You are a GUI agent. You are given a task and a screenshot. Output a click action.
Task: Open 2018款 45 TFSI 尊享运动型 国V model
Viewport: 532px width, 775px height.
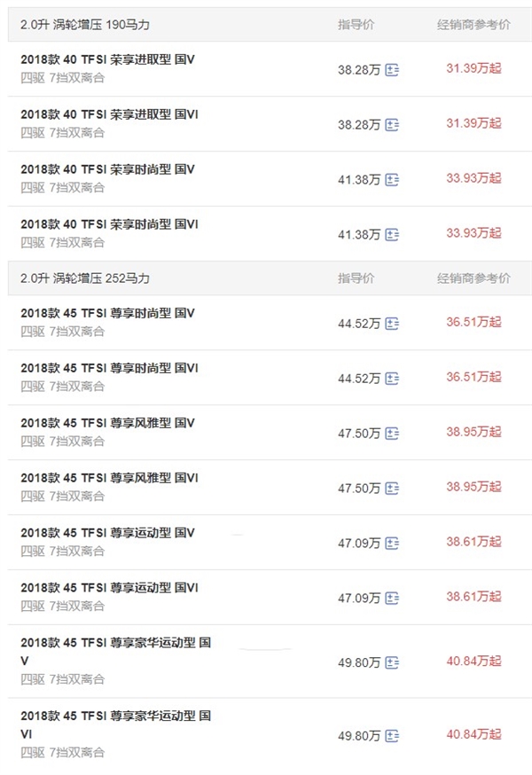pyautogui.click(x=108, y=533)
